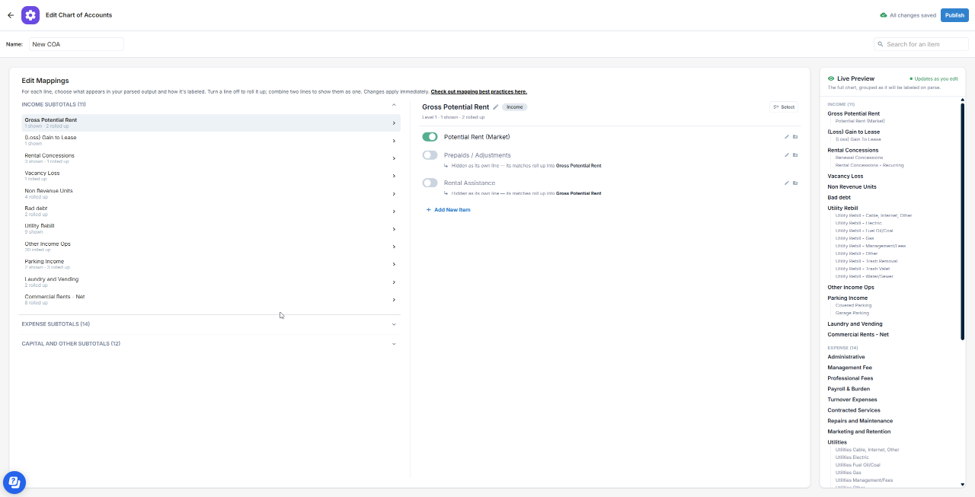This screenshot has height=497, width=975.
Task: Click the Select button in the details panel
Action: click(783, 107)
